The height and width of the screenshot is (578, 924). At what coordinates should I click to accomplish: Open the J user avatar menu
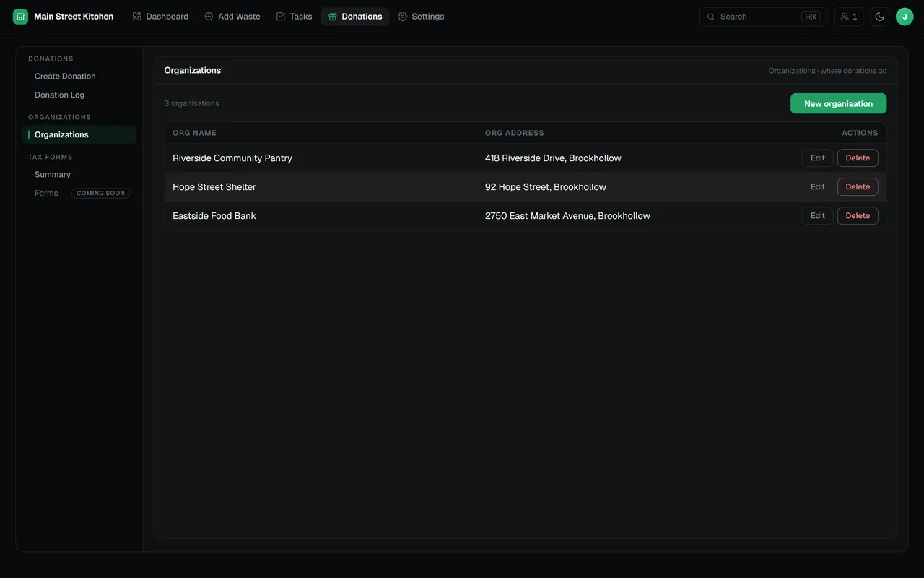905,17
